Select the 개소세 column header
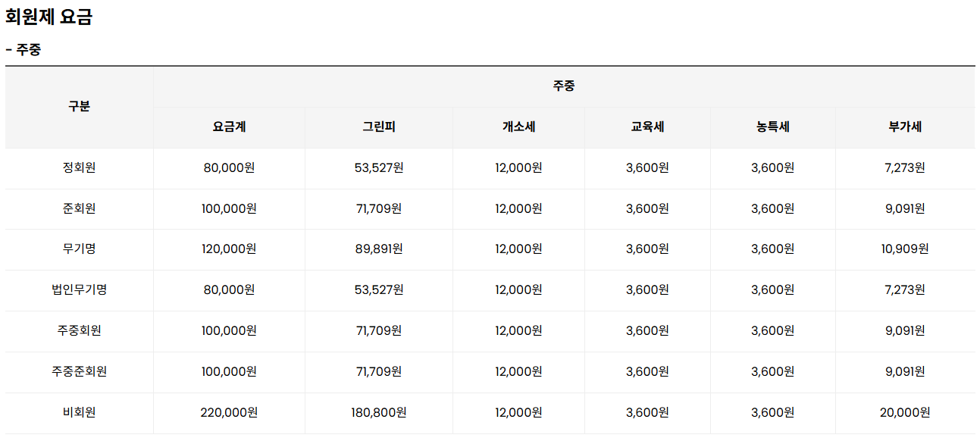Viewport: 980px width, 438px height. tap(518, 127)
